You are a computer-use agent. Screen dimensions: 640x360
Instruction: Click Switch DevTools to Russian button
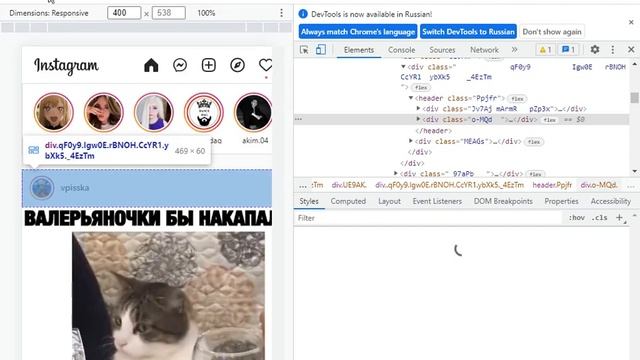468,31
